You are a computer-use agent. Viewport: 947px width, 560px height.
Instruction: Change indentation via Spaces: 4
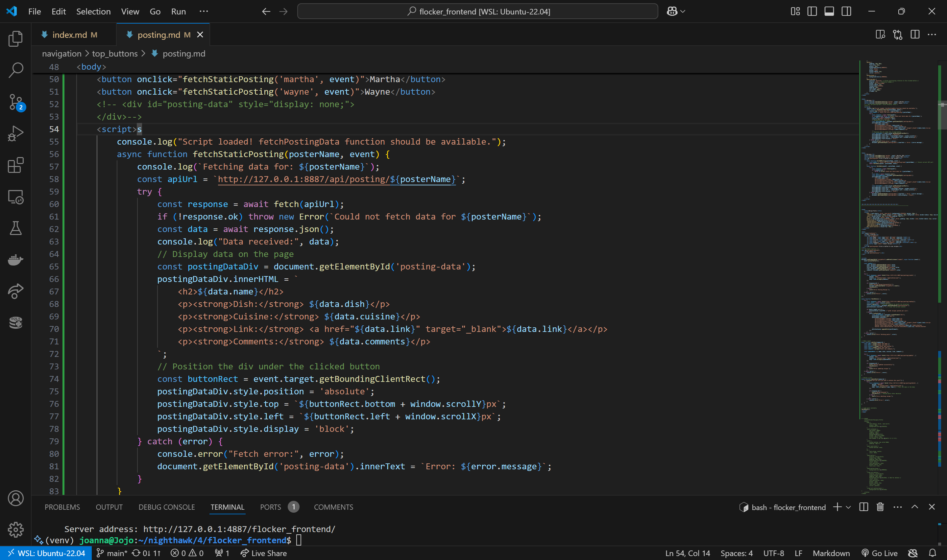click(736, 553)
